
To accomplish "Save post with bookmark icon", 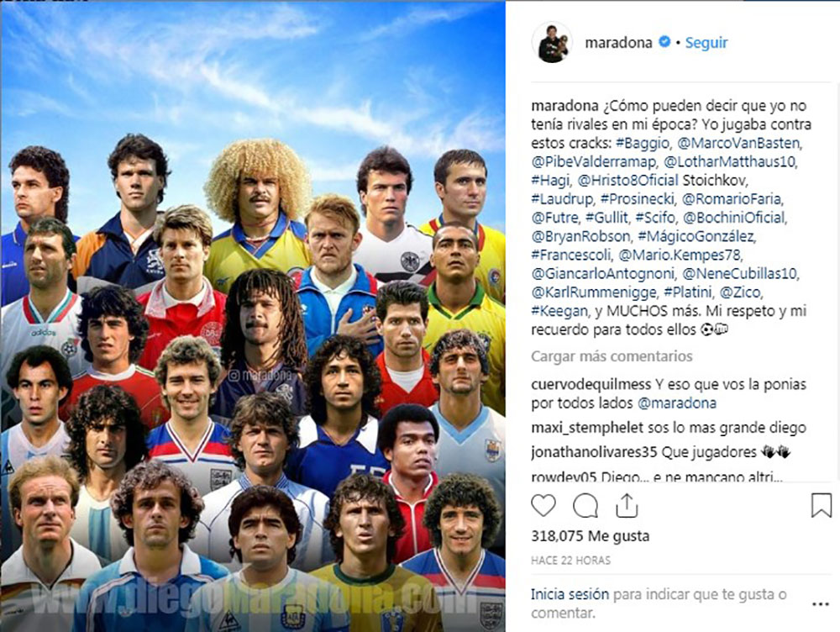I will pyautogui.click(x=821, y=505).
